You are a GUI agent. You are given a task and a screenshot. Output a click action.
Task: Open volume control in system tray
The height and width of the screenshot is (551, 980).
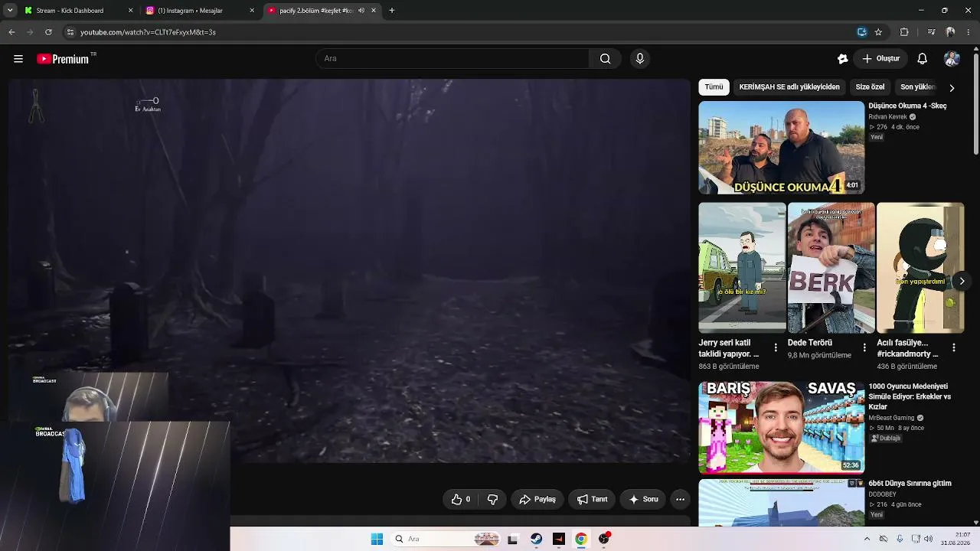pos(928,539)
